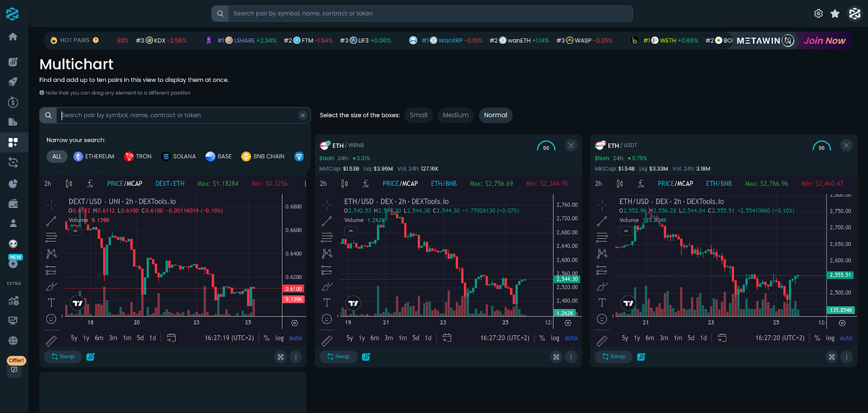Collapse legend arrow in DEXT/USD chart
The height and width of the screenshot is (413, 868).
pyautogui.click(x=75, y=231)
